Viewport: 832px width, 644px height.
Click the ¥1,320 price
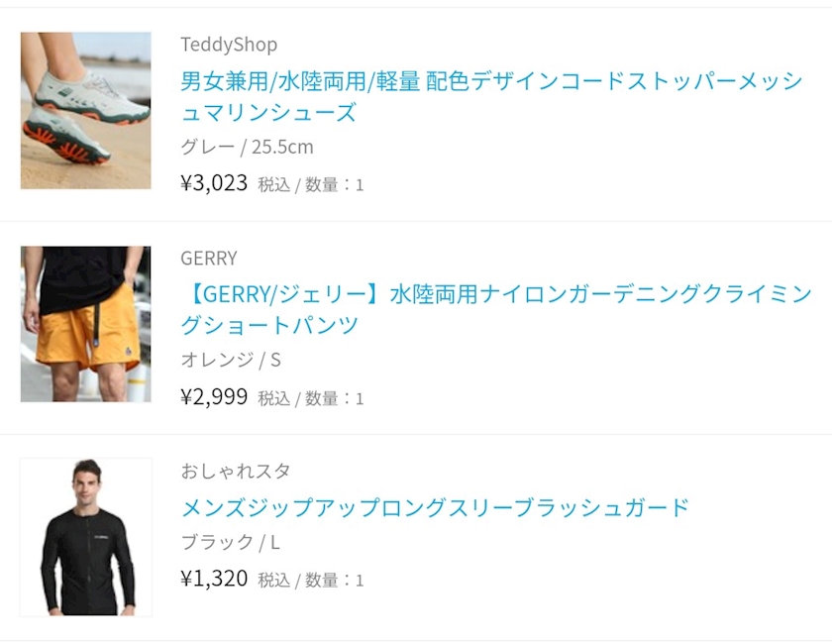tap(214, 579)
